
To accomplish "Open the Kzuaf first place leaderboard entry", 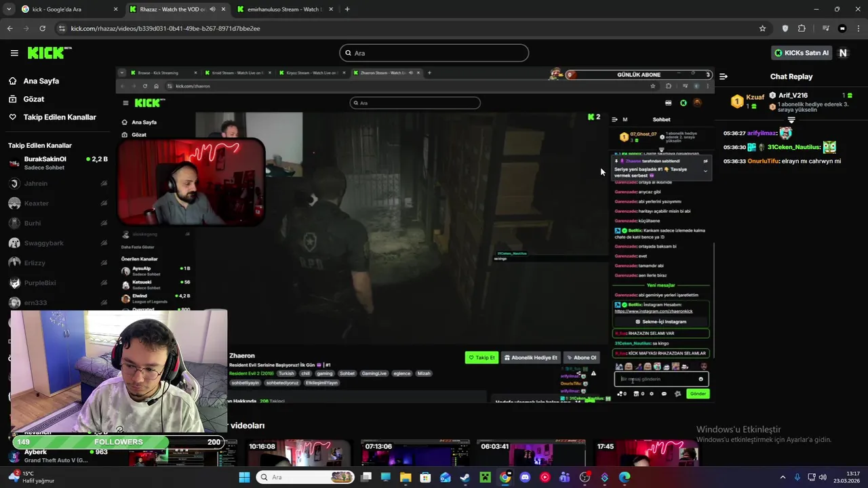I will pyautogui.click(x=747, y=102).
